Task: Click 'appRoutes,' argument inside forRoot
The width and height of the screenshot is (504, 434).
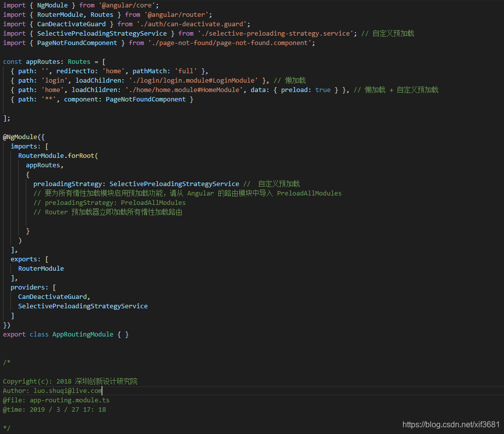Action: click(45, 165)
